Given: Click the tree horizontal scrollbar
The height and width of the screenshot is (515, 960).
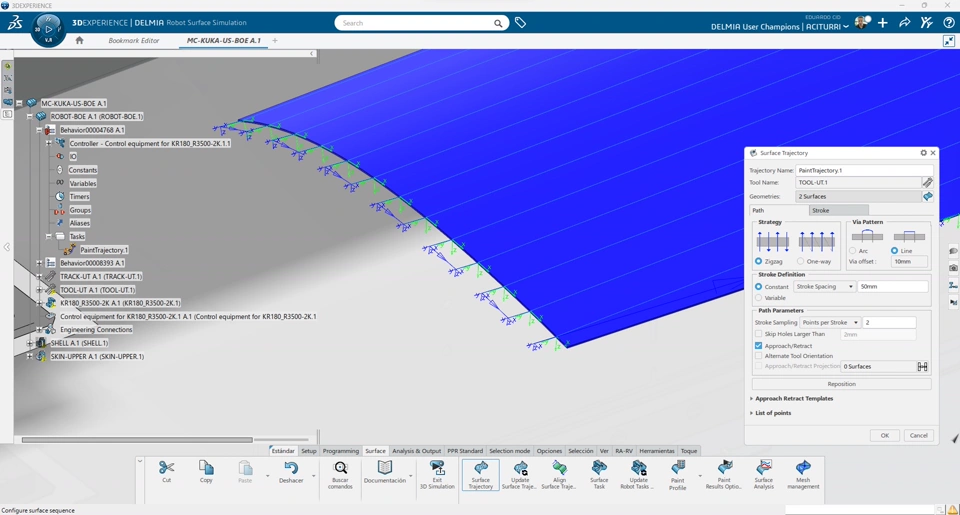Looking at the screenshot, I should click(x=137, y=440).
